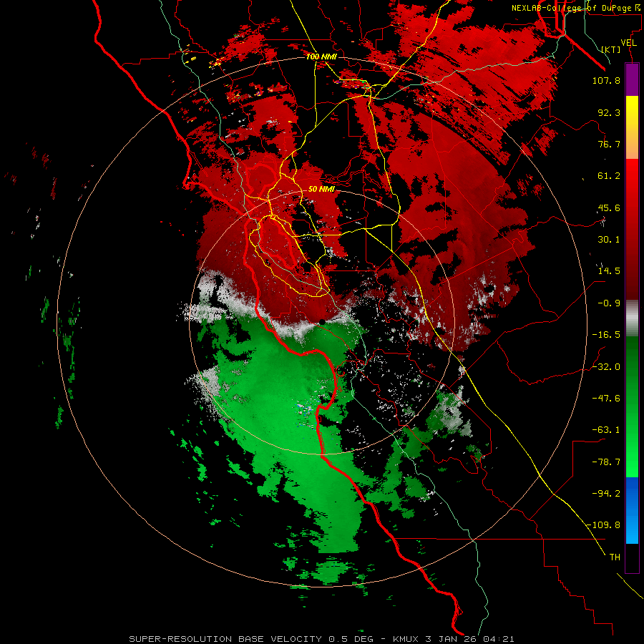Click the -78.7 value on velocity scale
The image size is (644, 644).
[606, 462]
